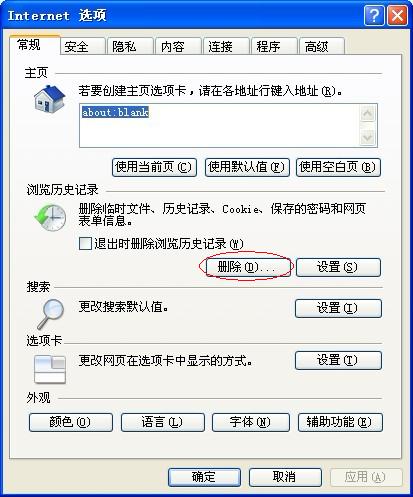Open the 字体(N) fonts button
The image size is (413, 497).
pyautogui.click(x=251, y=422)
